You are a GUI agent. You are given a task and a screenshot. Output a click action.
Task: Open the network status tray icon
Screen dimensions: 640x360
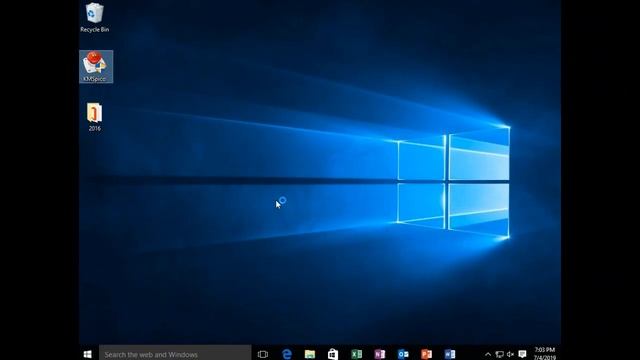(x=499, y=354)
